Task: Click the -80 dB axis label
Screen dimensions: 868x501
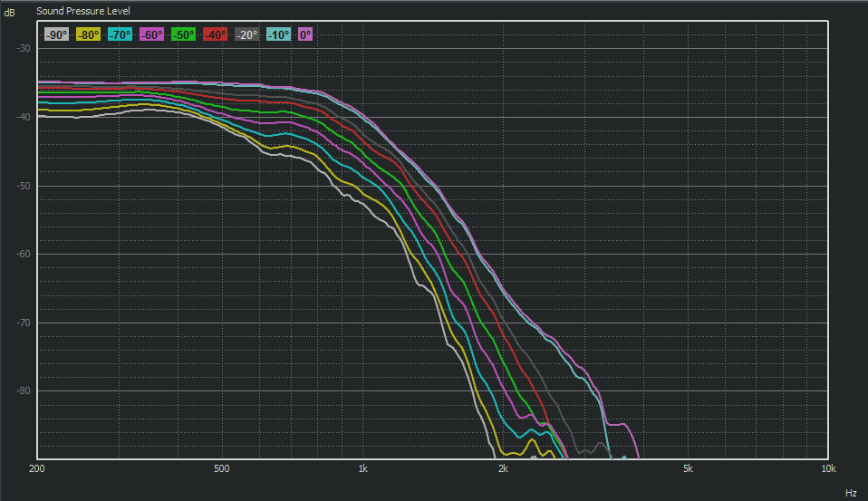Action: [x=24, y=390]
